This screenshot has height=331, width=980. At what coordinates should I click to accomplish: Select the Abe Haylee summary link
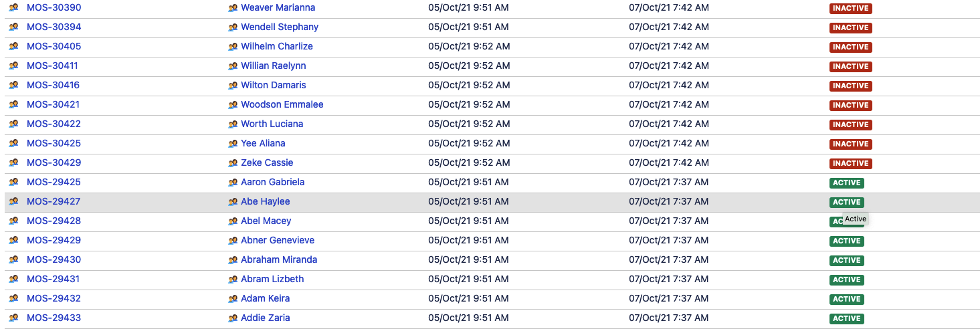(x=266, y=202)
